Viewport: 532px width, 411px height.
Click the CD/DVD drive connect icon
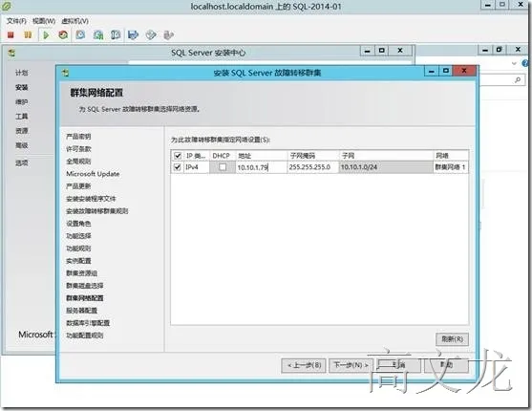pyautogui.click(x=151, y=35)
